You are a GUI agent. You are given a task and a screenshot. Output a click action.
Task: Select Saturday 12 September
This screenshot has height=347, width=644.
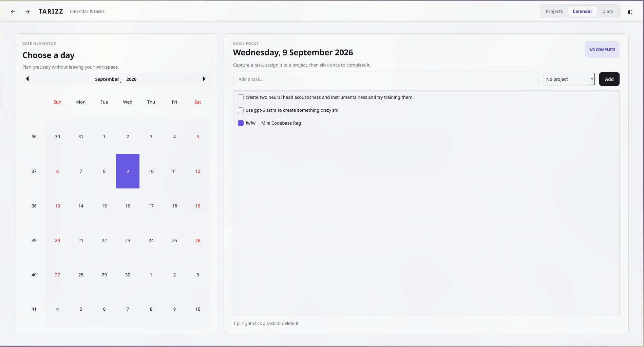point(198,171)
